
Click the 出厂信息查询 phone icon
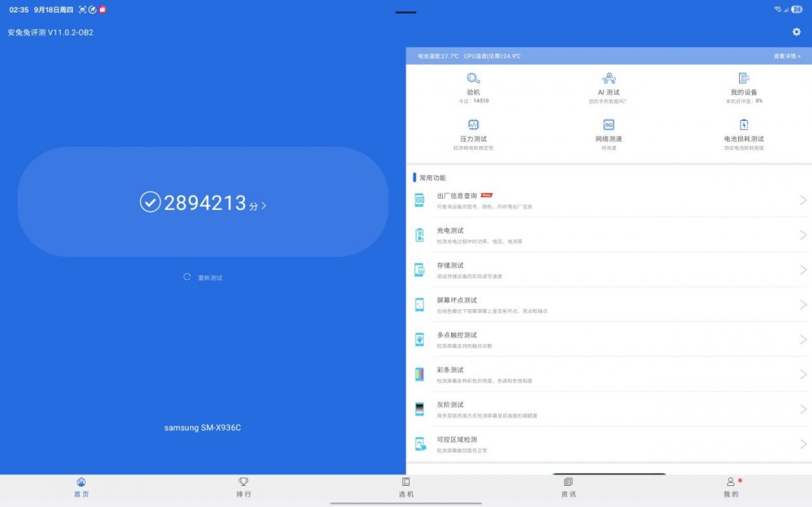point(420,200)
